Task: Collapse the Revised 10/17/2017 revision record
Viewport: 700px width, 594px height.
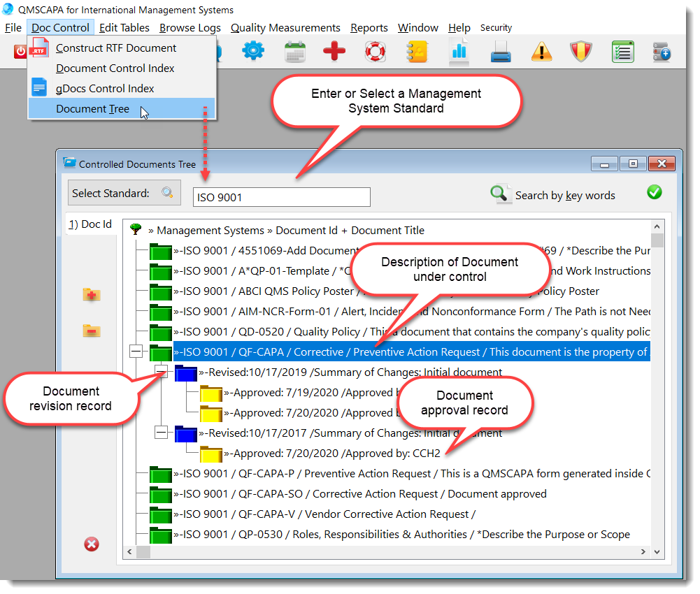Action: (x=161, y=433)
